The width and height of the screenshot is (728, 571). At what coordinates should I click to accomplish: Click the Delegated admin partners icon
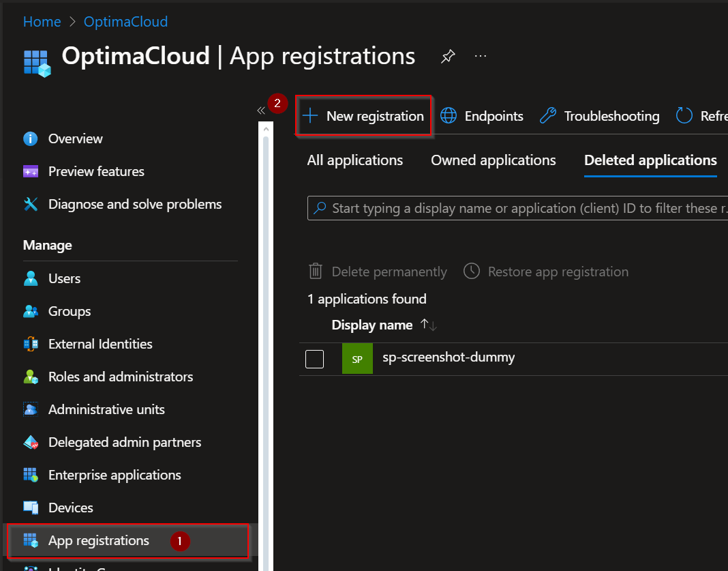(x=31, y=442)
